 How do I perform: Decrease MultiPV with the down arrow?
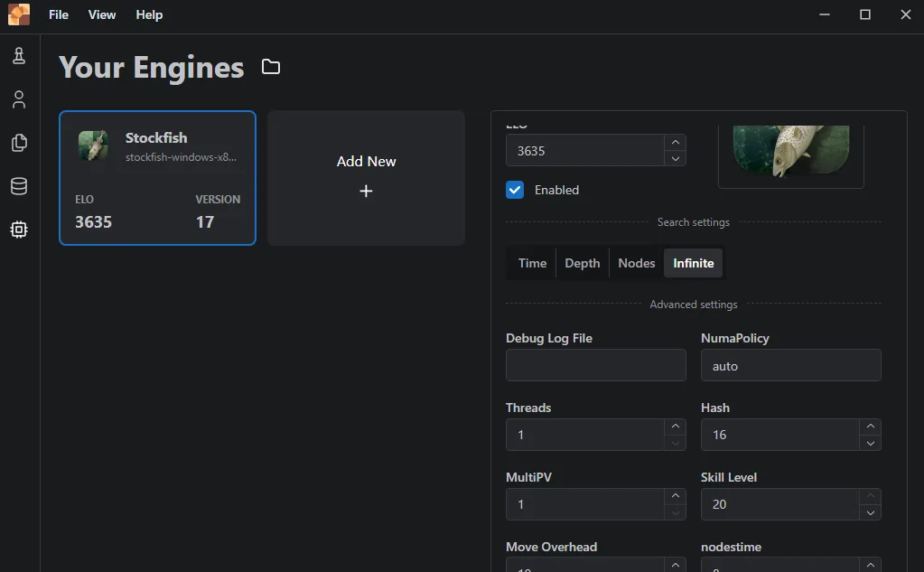[x=676, y=512]
